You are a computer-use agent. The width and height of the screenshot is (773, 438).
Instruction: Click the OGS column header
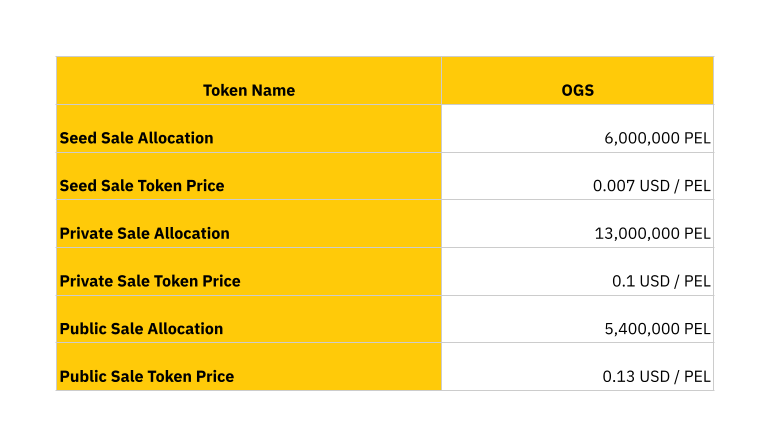click(x=577, y=90)
